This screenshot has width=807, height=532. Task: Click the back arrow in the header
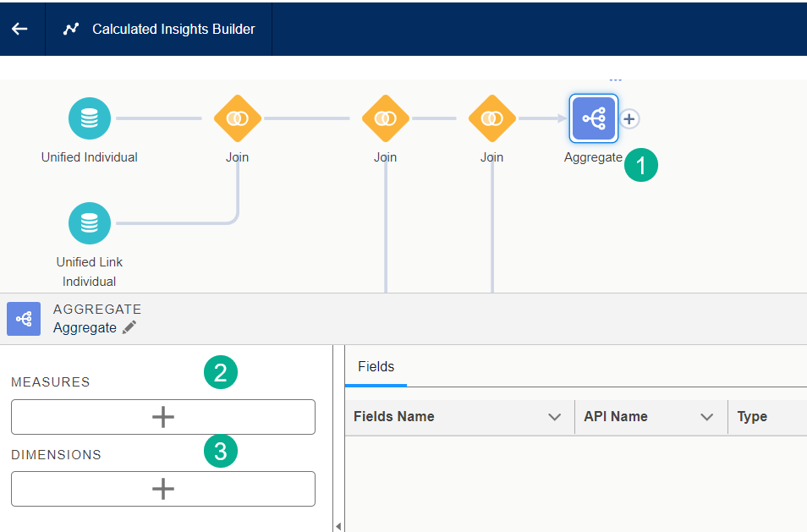click(19, 29)
